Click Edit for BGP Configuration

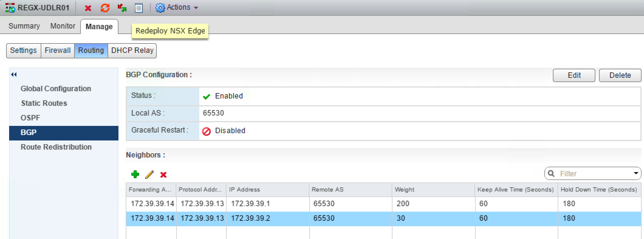(x=574, y=75)
